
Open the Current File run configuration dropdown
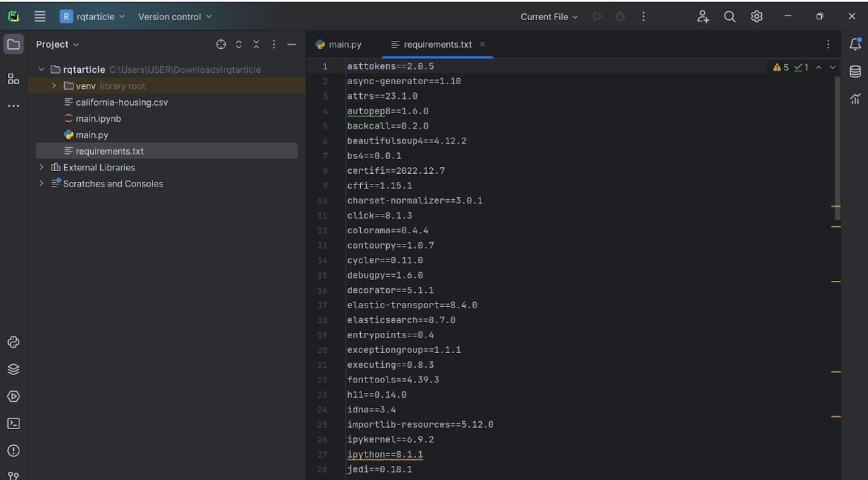pos(549,17)
